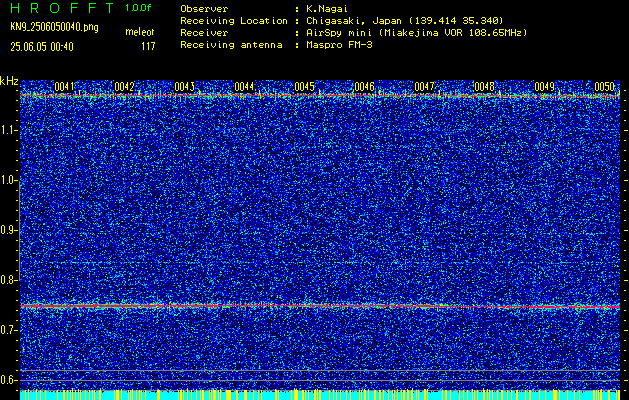Image resolution: width=629 pixels, height=400 pixels.
Task: Click the Chigasaki, Japan location text
Action: (x=404, y=21)
